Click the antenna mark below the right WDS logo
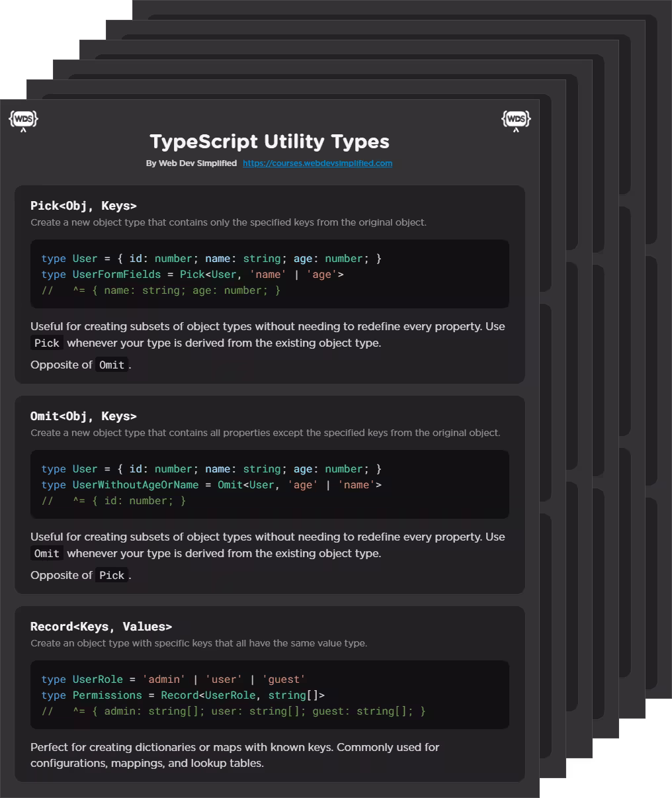This screenshot has width=672, height=798. pyautogui.click(x=516, y=130)
